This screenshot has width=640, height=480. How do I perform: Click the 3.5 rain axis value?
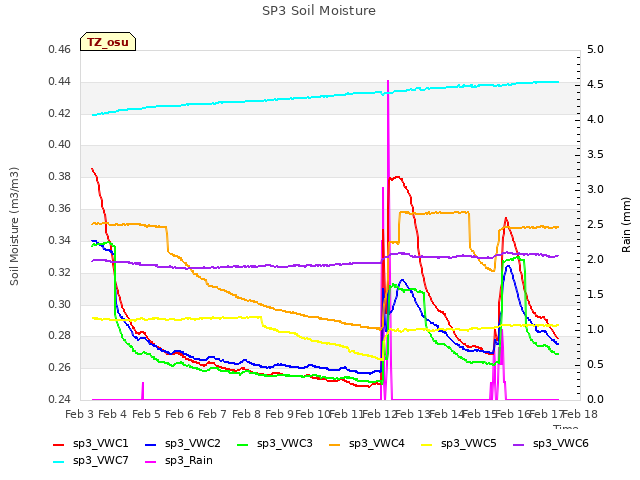point(596,155)
